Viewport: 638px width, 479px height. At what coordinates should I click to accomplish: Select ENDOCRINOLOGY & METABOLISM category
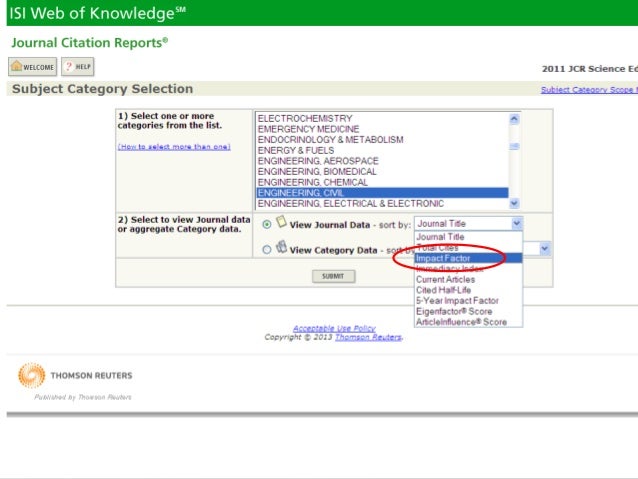coord(382,140)
